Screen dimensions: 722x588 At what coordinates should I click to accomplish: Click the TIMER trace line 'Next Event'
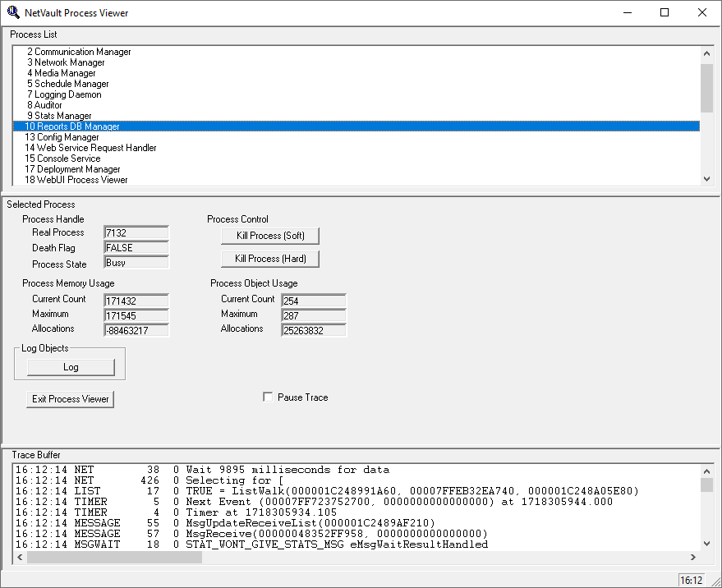click(x=314, y=502)
